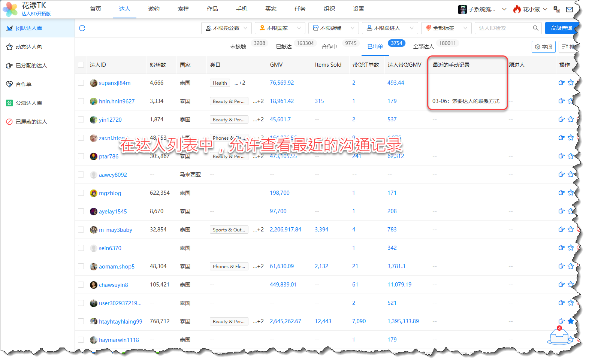This screenshot has width=589, height=364.
Task: Click the 达人ID检索 search field
Action: pos(502,28)
